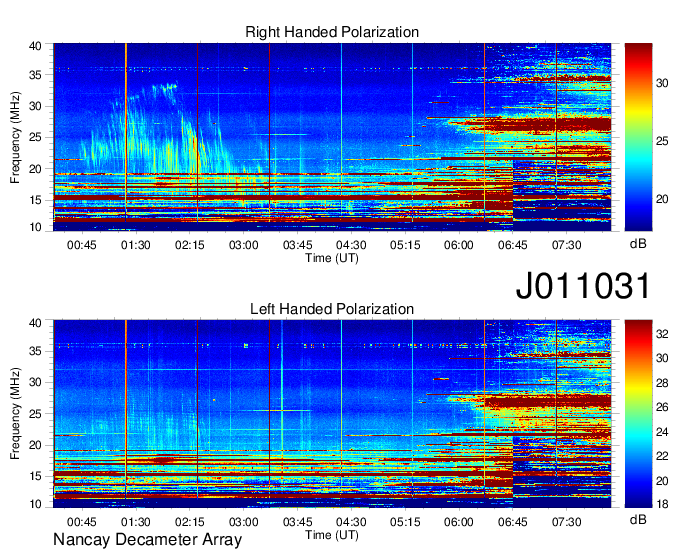680x552 pixels.
Task: Click 06:00 tick on top plot time axis
Action: coord(459,245)
